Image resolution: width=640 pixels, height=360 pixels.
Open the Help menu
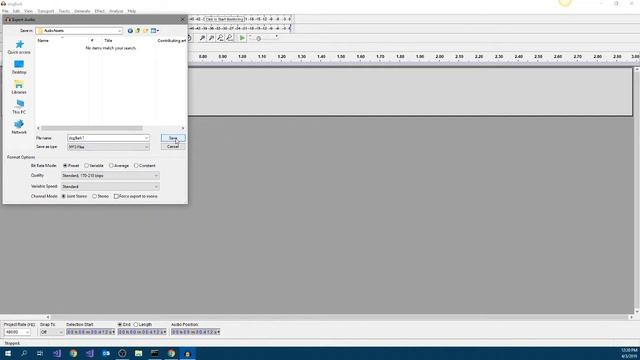[131, 11]
